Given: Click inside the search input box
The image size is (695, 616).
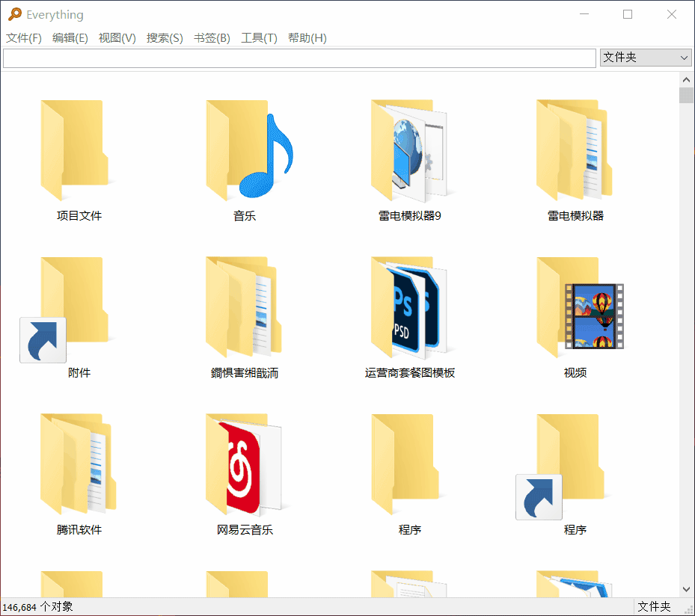Looking at the screenshot, I should pos(299,58).
